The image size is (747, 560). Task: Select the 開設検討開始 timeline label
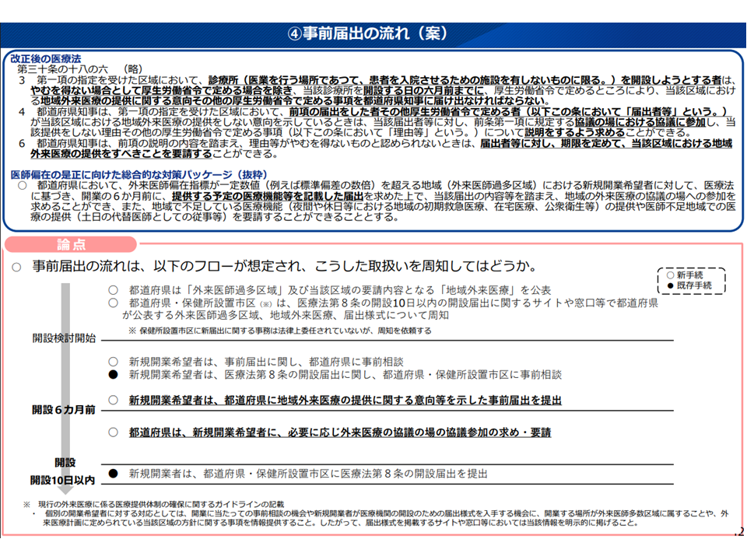64,338
